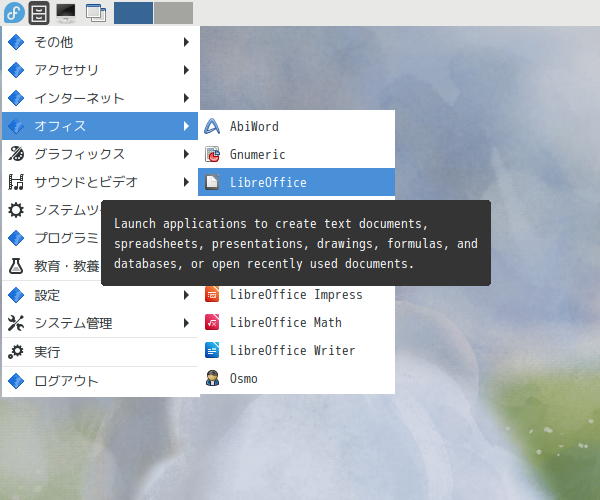Expand submenu arrow beside オフィス
Screen dimensions: 600x500
click(x=186, y=126)
